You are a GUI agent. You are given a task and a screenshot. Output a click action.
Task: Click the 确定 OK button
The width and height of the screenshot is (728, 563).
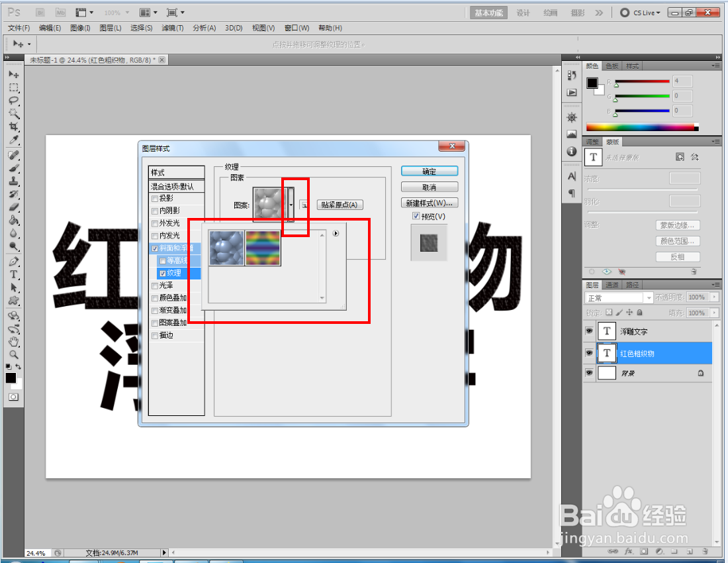(430, 172)
